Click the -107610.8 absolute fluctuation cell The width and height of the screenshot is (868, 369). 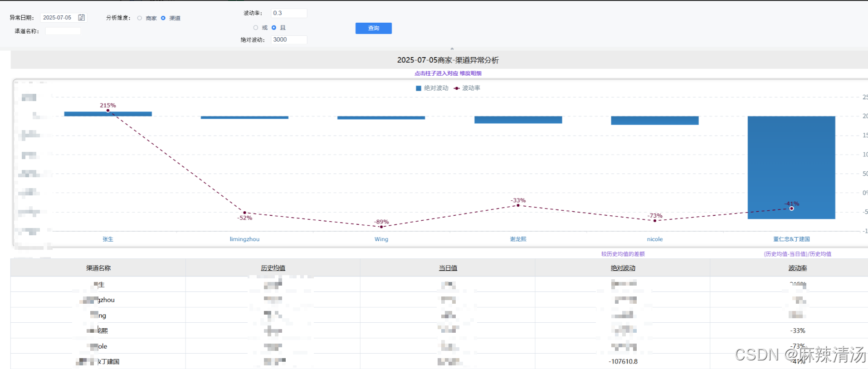point(623,361)
